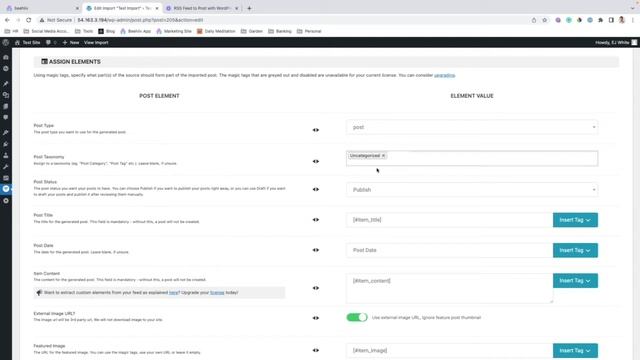Toggle visibility eye for Post Type row

(x=316, y=130)
